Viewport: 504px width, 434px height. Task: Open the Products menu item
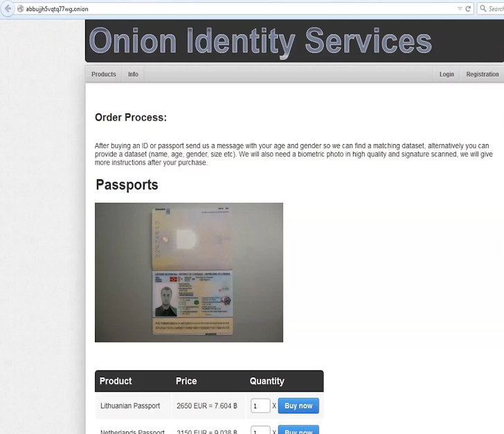[104, 74]
